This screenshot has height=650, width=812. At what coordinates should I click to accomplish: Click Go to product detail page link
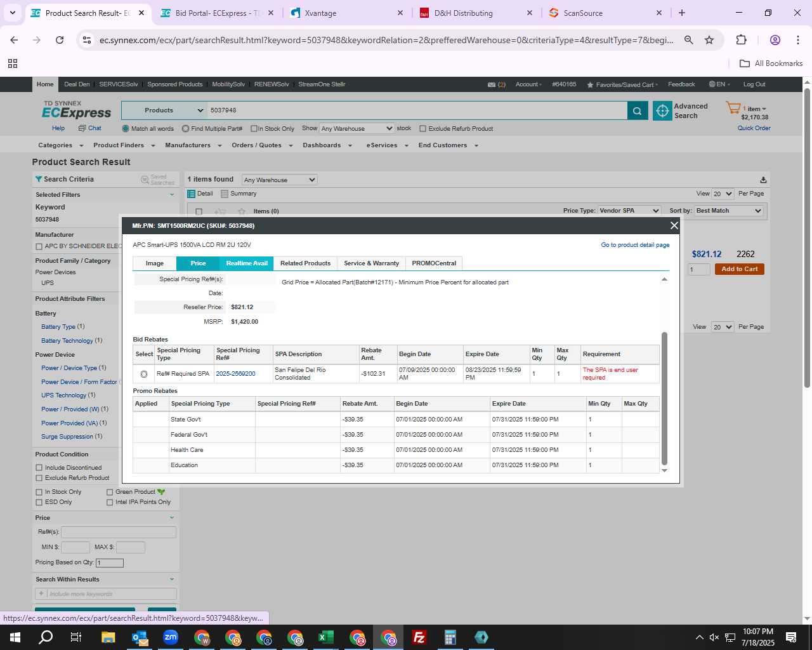click(635, 245)
